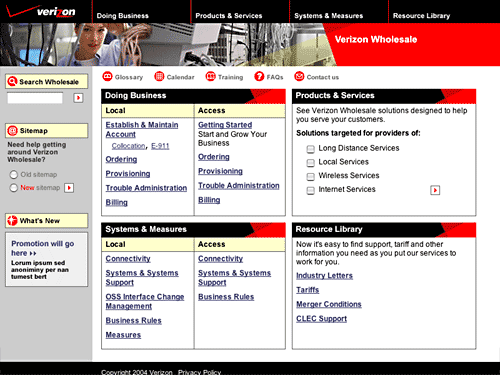Check Long Distance Services checkbox

pos(310,149)
